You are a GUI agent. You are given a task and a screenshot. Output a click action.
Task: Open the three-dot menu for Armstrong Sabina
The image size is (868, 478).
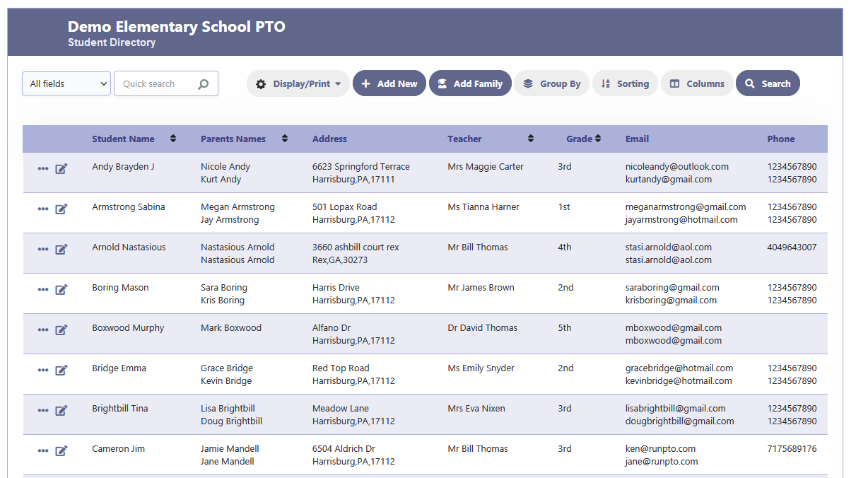coord(43,209)
